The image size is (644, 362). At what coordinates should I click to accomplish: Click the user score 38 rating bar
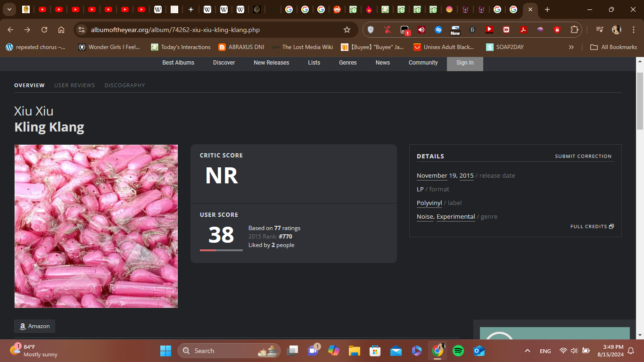221,250
